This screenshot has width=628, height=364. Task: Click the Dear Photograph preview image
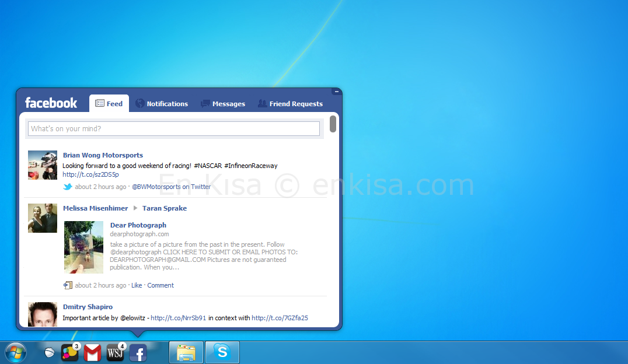[83, 247]
